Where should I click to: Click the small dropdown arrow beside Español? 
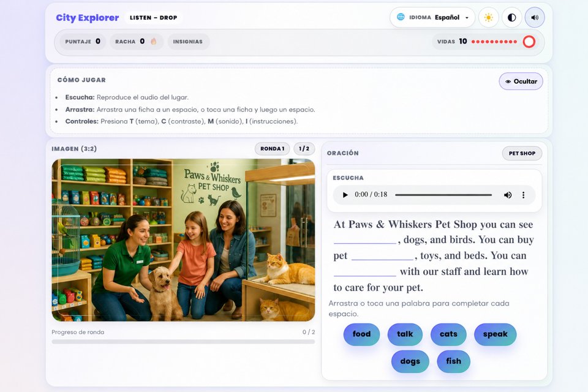tap(467, 18)
